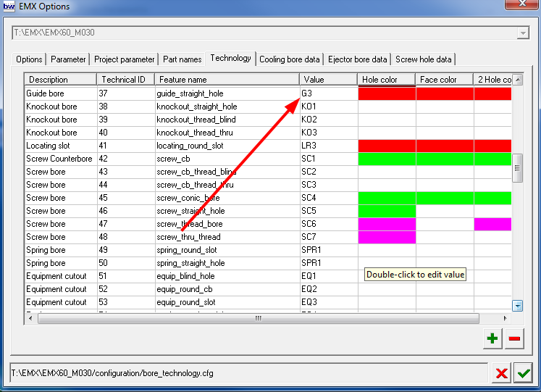Viewport: 541px width, 392px height.
Task: Select the spring_round_slot feature name
Action: (x=187, y=250)
